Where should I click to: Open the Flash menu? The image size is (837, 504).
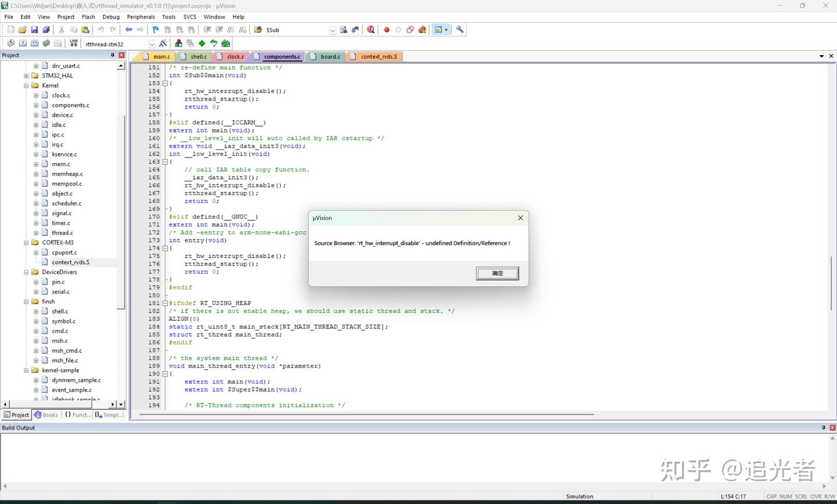(88, 17)
